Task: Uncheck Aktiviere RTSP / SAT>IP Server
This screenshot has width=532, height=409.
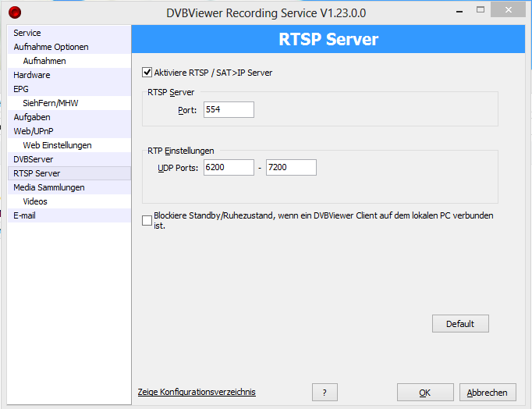Action: tap(147, 73)
